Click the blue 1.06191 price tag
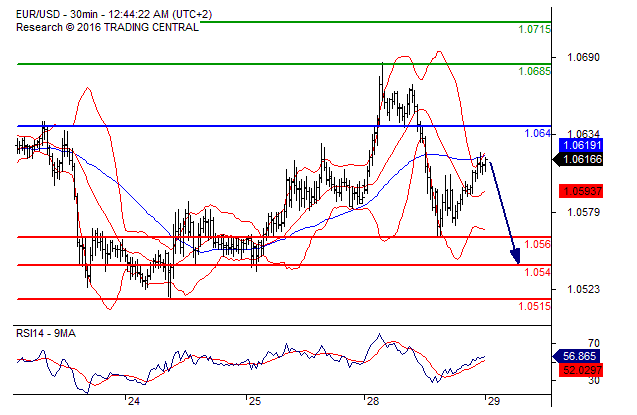The width and height of the screenshot is (637, 415). point(581,145)
